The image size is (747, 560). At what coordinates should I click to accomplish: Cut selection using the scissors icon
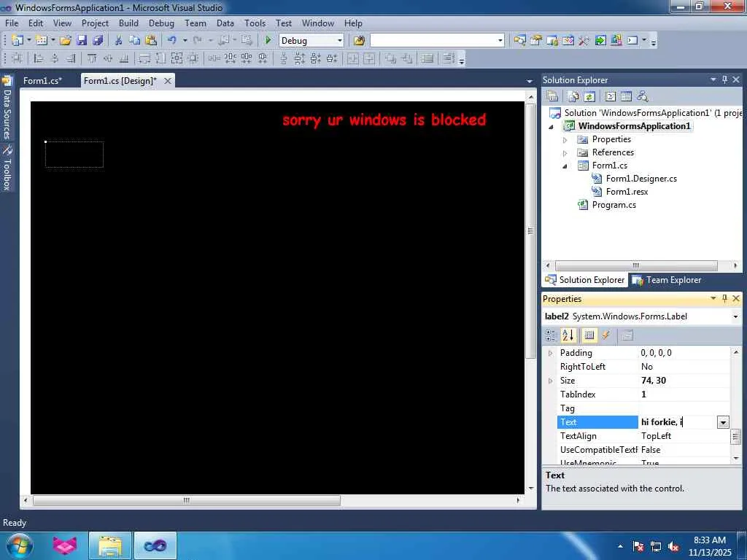pos(119,41)
